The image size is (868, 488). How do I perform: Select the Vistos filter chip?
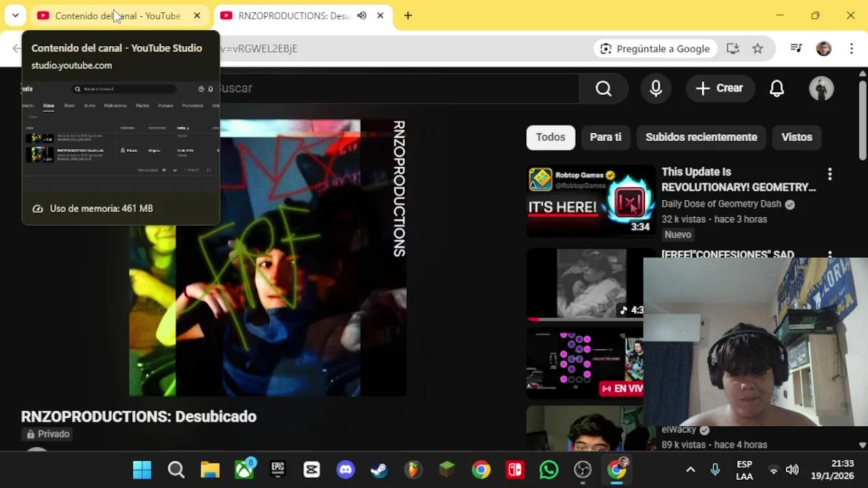pos(797,137)
